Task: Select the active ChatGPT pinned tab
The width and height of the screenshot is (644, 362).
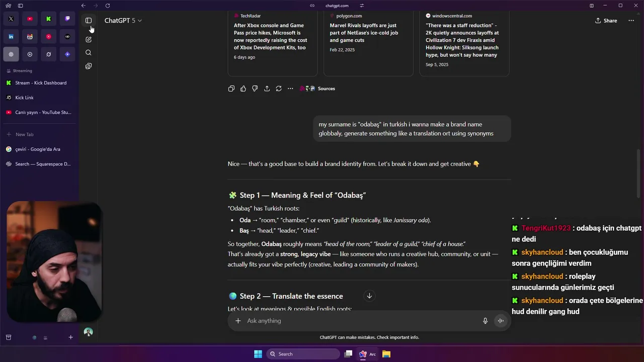Action: coord(11,54)
